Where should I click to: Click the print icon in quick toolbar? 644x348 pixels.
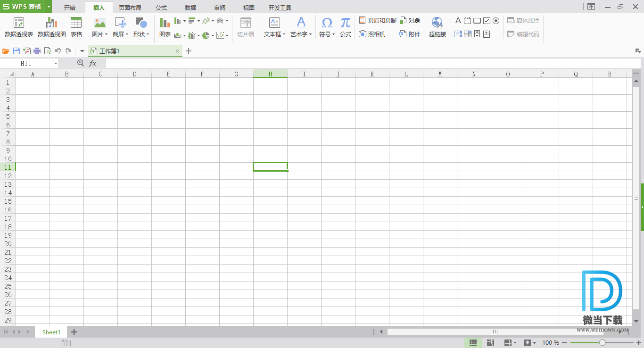[x=37, y=51]
